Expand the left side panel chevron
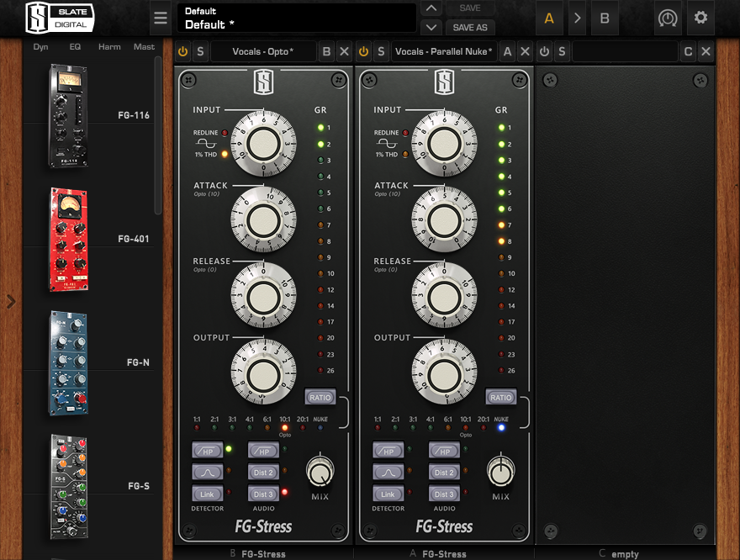This screenshot has width=740, height=560. pos(11,301)
